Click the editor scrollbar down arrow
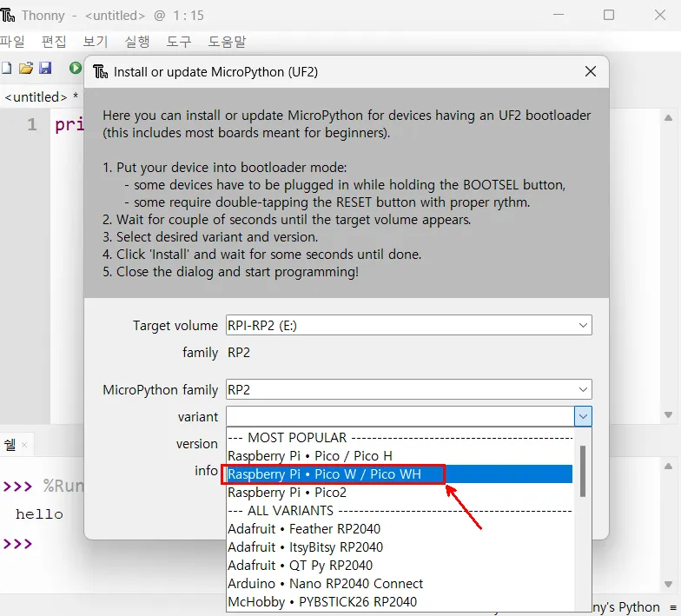 (x=669, y=415)
